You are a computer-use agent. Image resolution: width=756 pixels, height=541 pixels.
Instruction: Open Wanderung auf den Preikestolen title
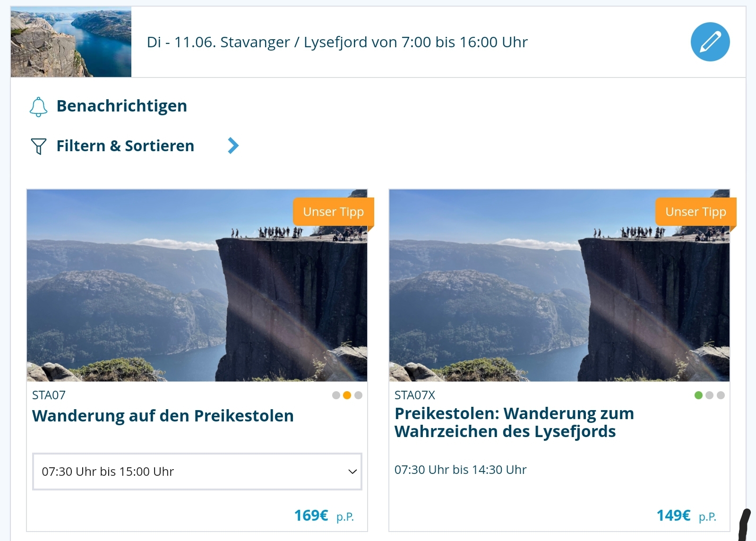(x=163, y=416)
